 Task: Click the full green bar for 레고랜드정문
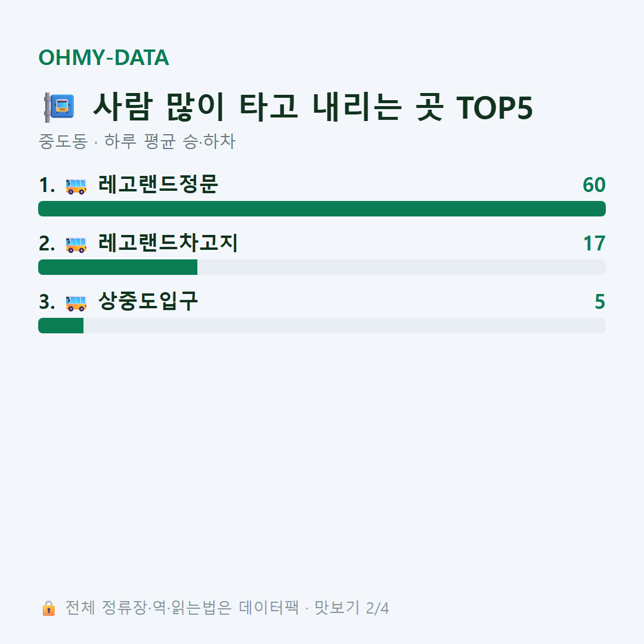tap(322, 209)
